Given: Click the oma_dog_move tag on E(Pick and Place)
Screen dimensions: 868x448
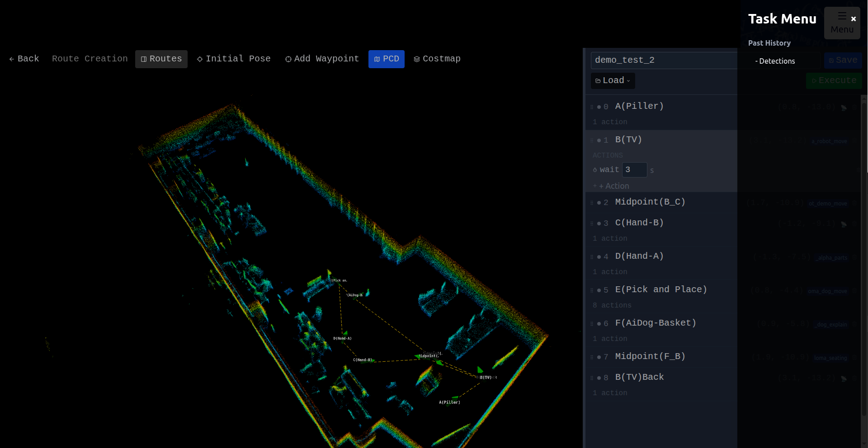Looking at the screenshot, I should (x=827, y=291).
